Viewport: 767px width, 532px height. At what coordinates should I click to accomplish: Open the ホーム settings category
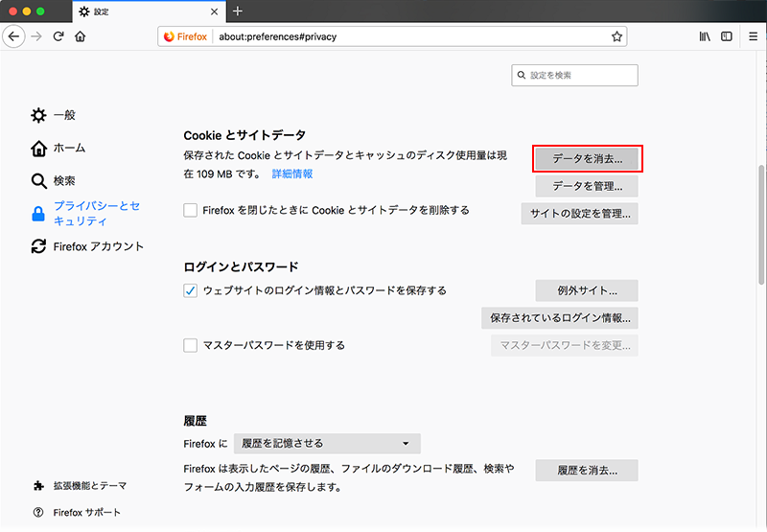tap(58, 149)
